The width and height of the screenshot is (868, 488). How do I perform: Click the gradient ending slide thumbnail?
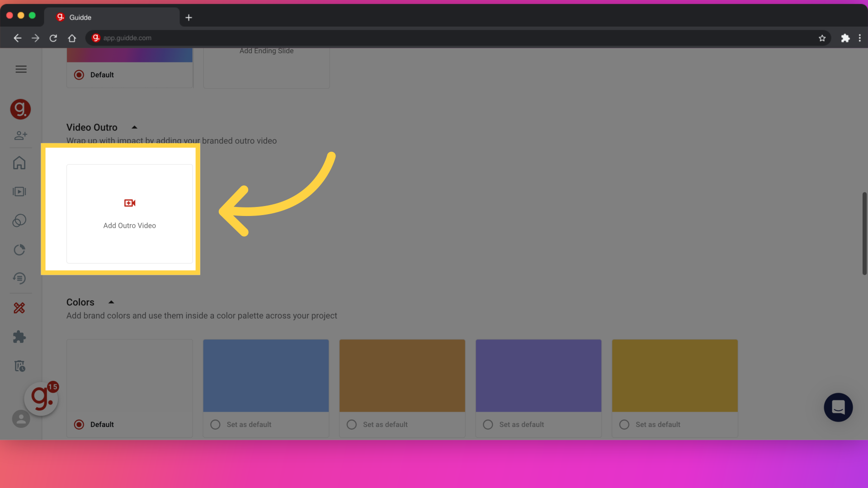point(130,55)
